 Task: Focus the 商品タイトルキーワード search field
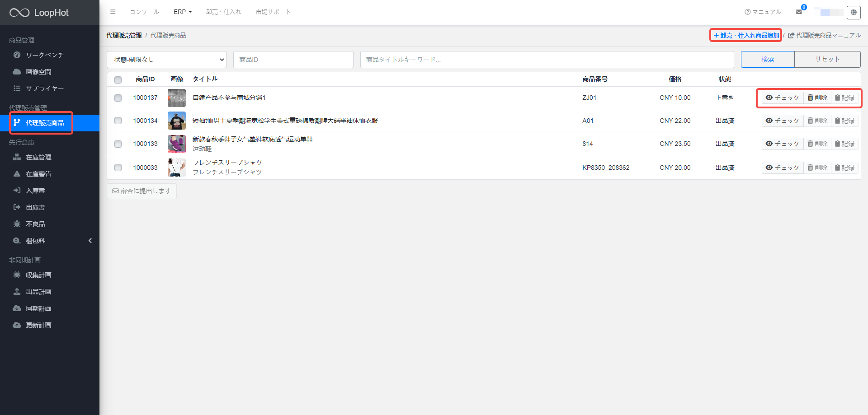coord(547,60)
